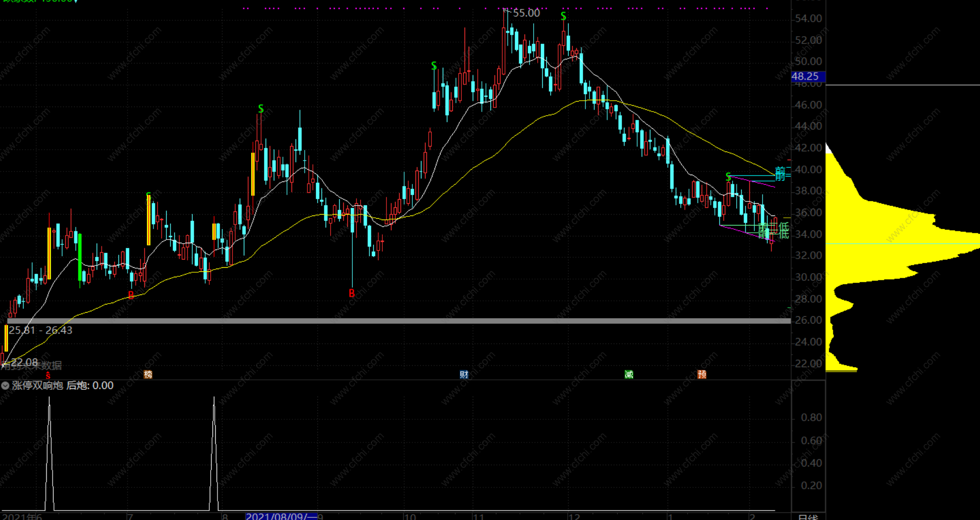Click the highlighted 2021/08/09 date label
Image resolution: width=980 pixels, height=520 pixels.
click(x=281, y=516)
